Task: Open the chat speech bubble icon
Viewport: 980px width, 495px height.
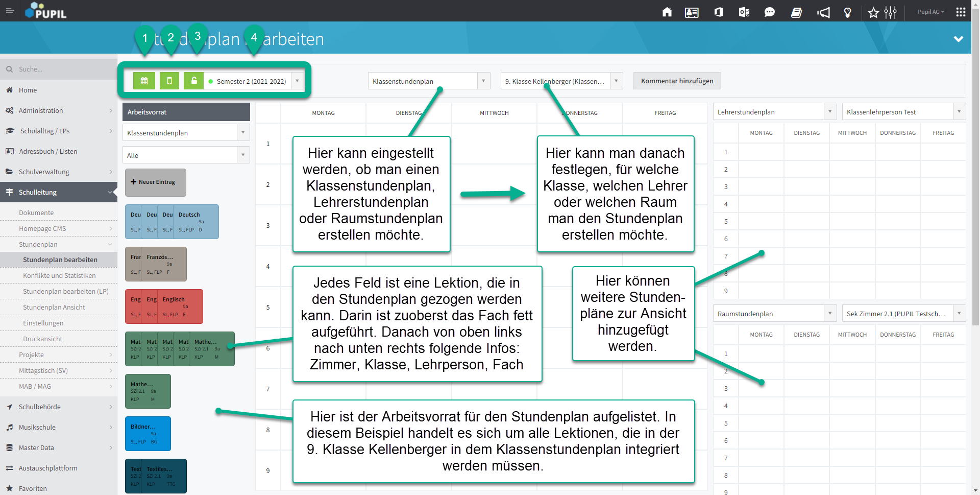Action: pos(770,12)
